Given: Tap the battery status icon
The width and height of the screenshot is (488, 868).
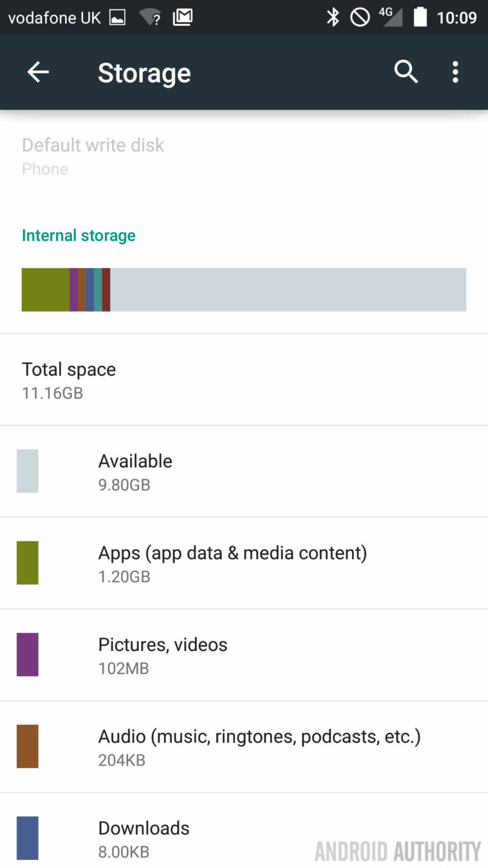Looking at the screenshot, I should click(x=420, y=17).
